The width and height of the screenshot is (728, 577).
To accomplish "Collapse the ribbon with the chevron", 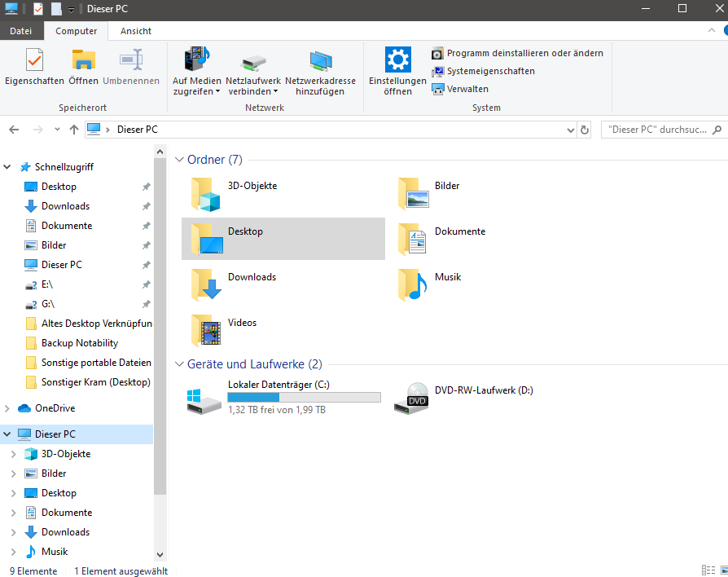I will click(711, 31).
